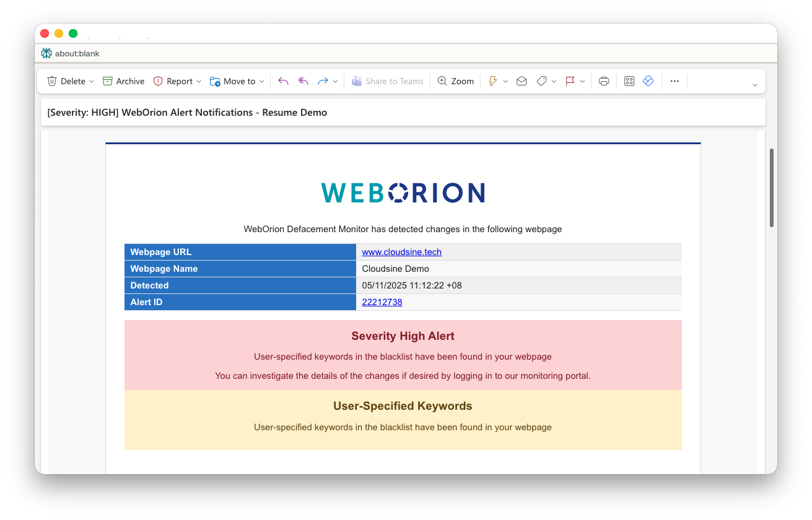Click the site icon beside about:blank
This screenshot has width=812, height=520.
(46, 53)
